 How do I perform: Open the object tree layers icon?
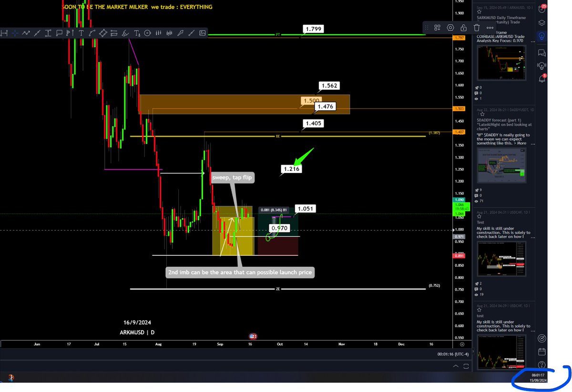point(541,22)
